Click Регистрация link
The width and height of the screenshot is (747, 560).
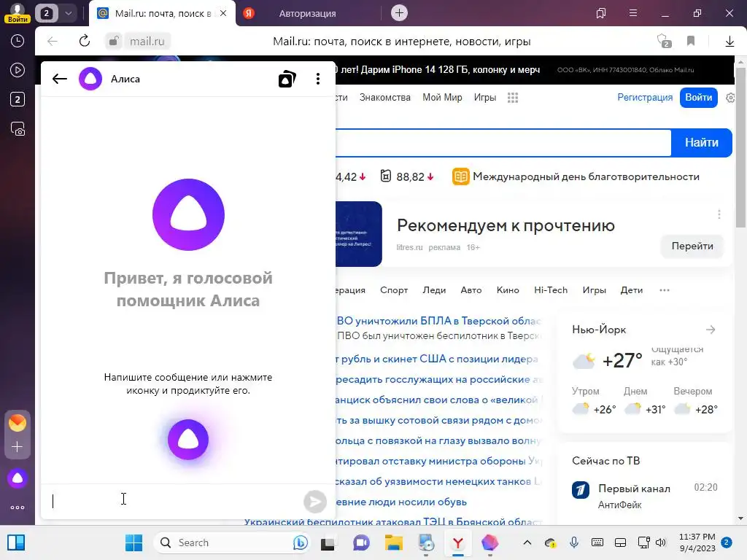[x=645, y=98]
